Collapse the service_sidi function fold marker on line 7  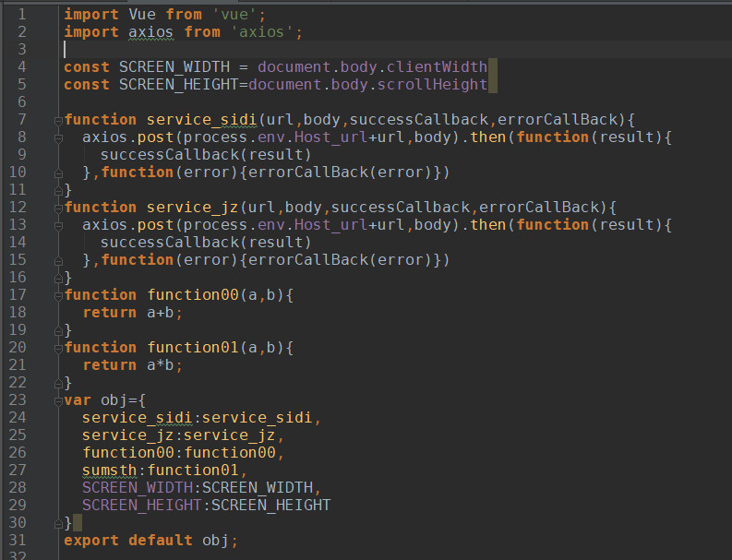58,121
